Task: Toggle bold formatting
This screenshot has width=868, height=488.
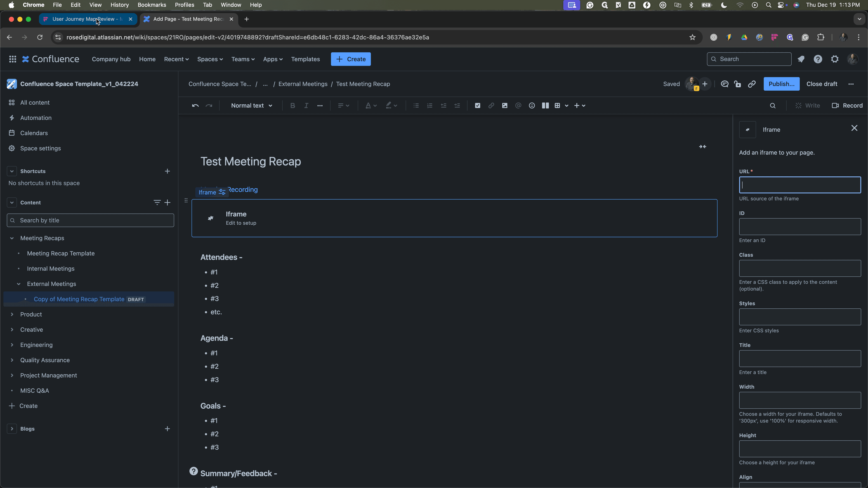Action: click(292, 106)
